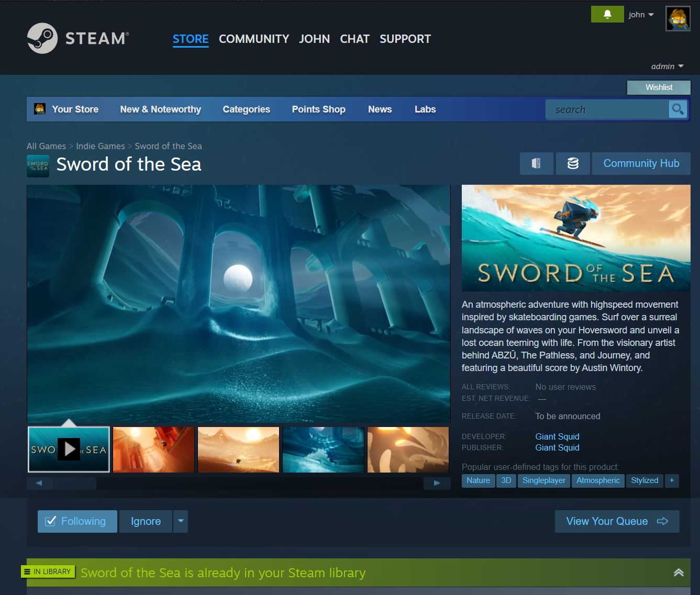This screenshot has width=700, height=595.
Task: Open the COMMUNITY menu
Action: click(254, 39)
